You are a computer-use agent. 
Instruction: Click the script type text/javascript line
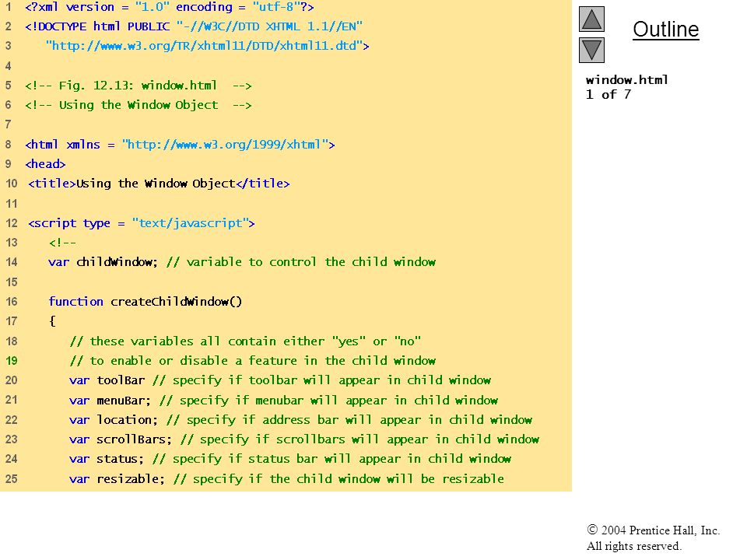[x=142, y=223]
